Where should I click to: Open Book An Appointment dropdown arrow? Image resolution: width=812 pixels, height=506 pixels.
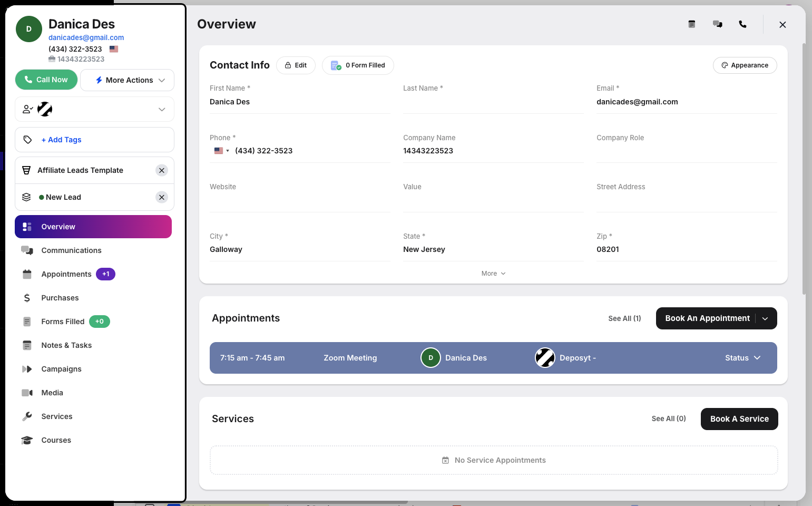[766, 318]
